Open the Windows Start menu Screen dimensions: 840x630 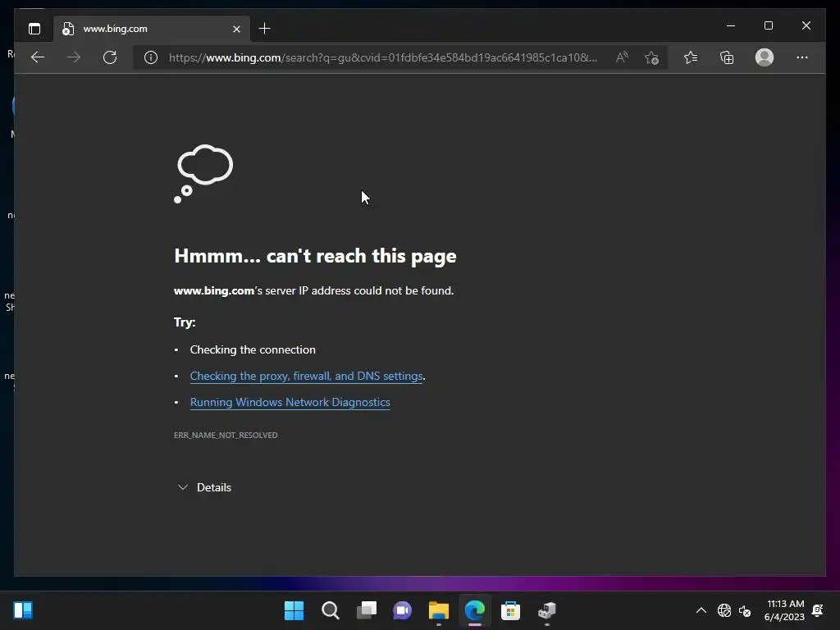(x=294, y=610)
